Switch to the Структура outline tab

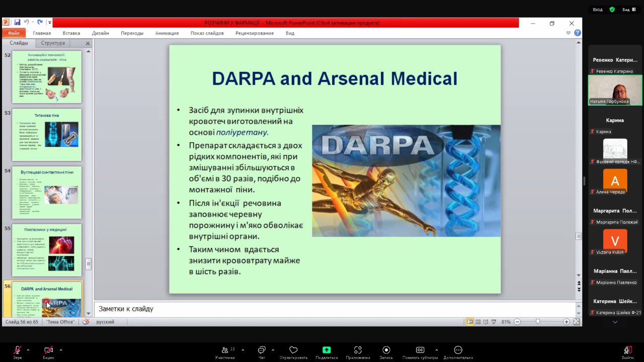coord(53,43)
